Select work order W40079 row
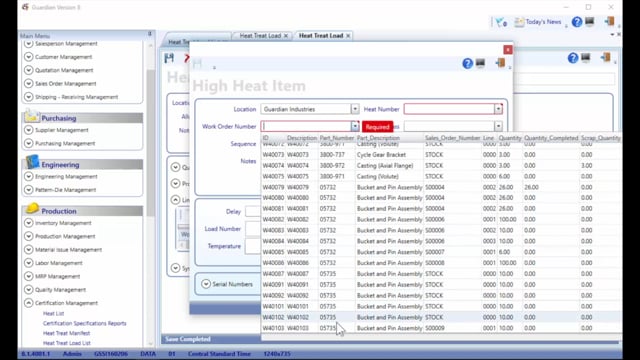640x360 pixels. pos(441,187)
